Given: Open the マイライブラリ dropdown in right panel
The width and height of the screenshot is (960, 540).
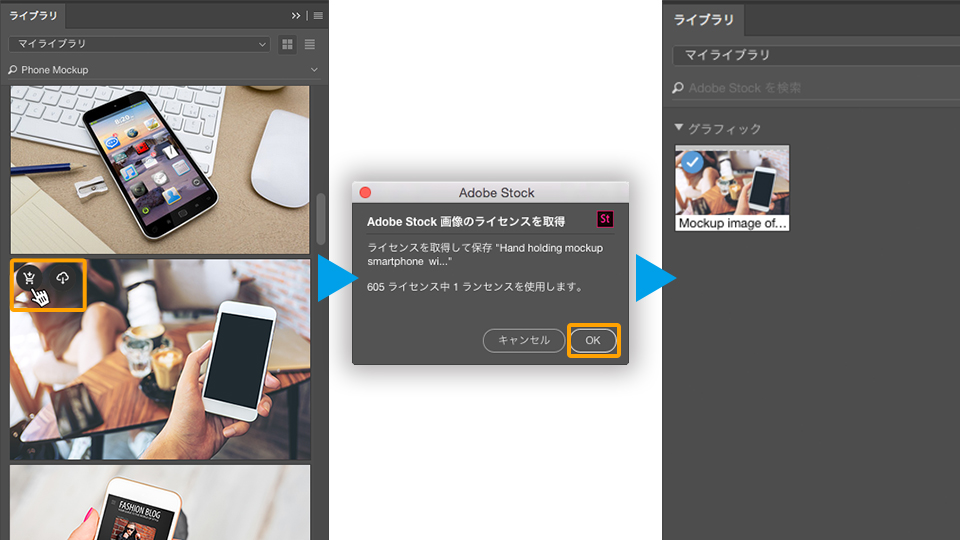Looking at the screenshot, I should (x=816, y=55).
